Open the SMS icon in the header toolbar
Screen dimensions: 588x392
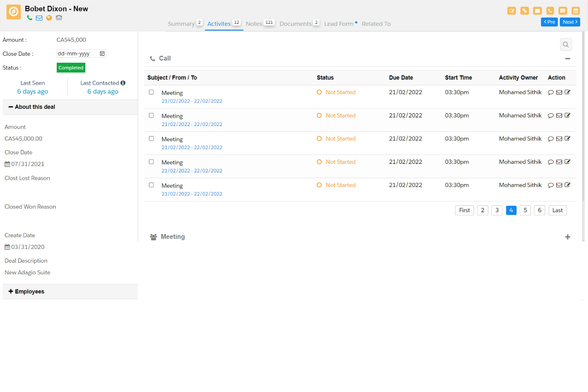[x=563, y=11]
